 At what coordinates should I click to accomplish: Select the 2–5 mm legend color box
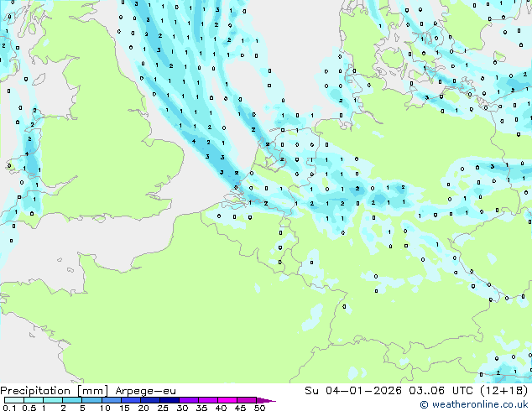[x=72, y=400]
